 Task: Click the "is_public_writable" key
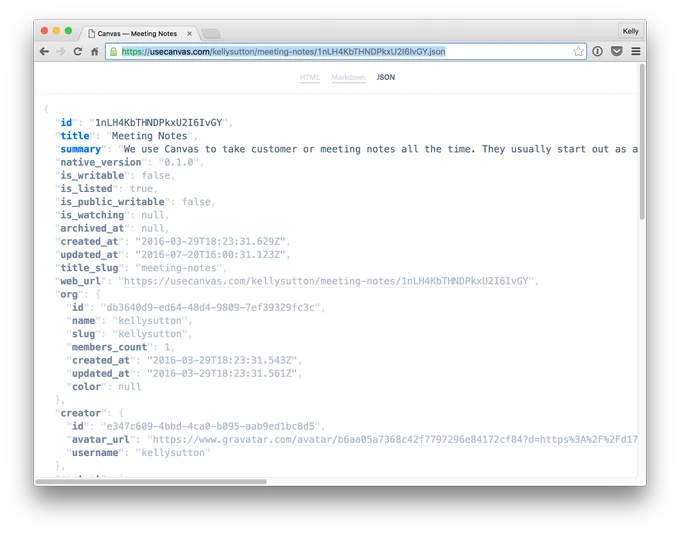pos(112,202)
